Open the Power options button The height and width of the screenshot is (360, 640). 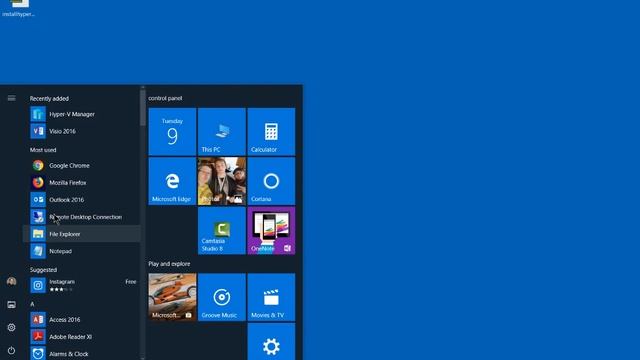(x=11, y=351)
